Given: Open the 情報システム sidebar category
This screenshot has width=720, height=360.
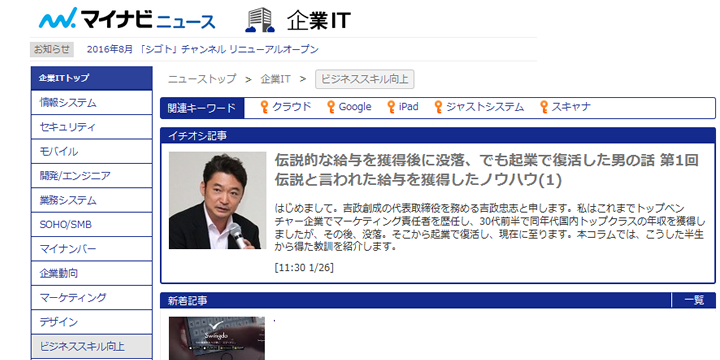Looking at the screenshot, I should (91, 102).
